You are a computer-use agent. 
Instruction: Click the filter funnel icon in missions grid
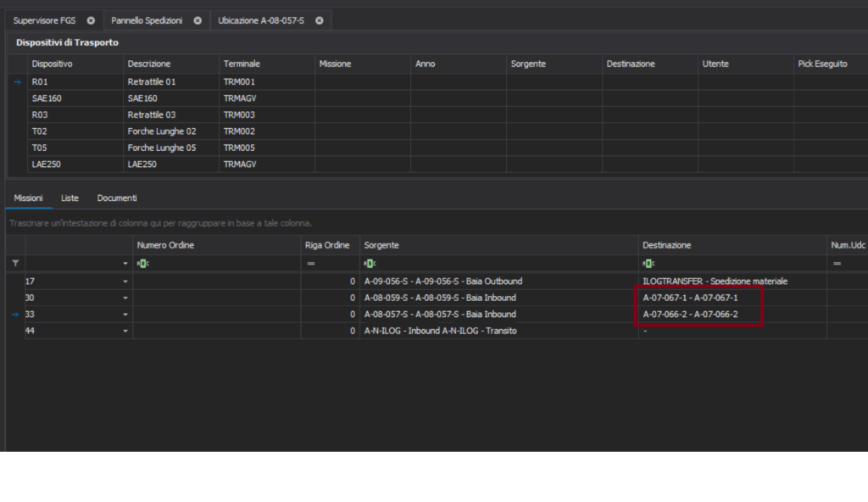point(14,264)
